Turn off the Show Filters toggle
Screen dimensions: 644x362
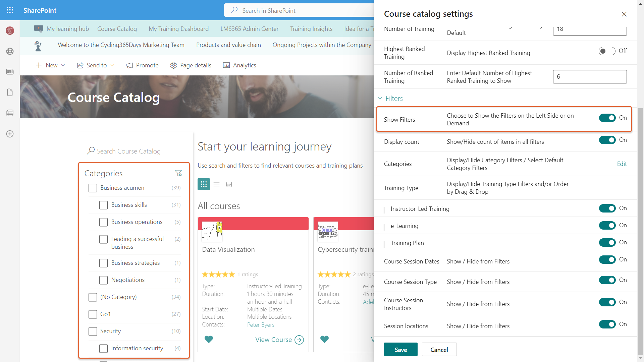(x=607, y=118)
